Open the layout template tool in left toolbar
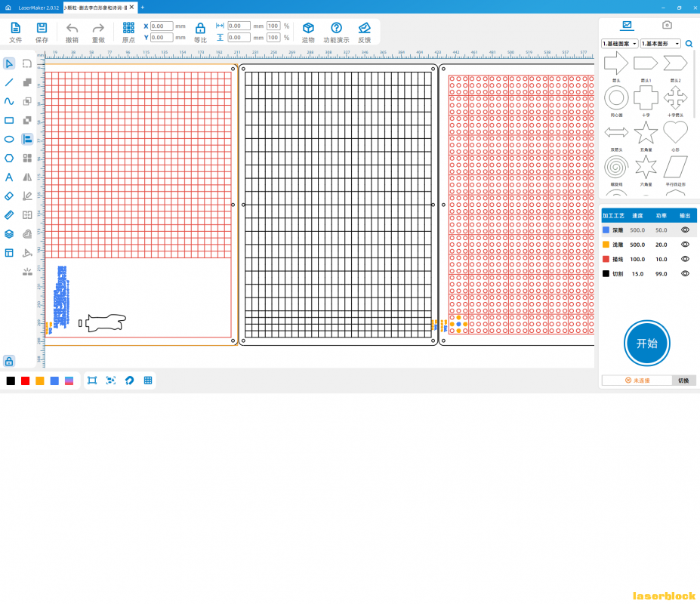This screenshot has height=604, width=700. (x=9, y=253)
